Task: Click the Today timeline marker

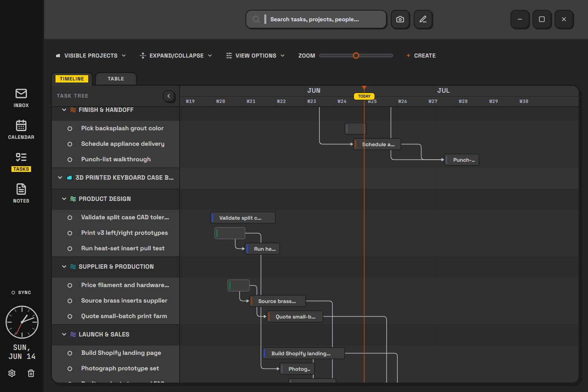Action: point(364,96)
